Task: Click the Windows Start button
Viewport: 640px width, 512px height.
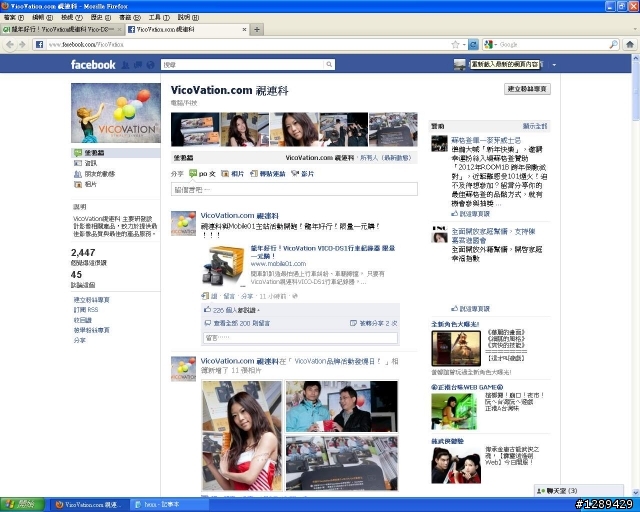Action: pos(22,505)
